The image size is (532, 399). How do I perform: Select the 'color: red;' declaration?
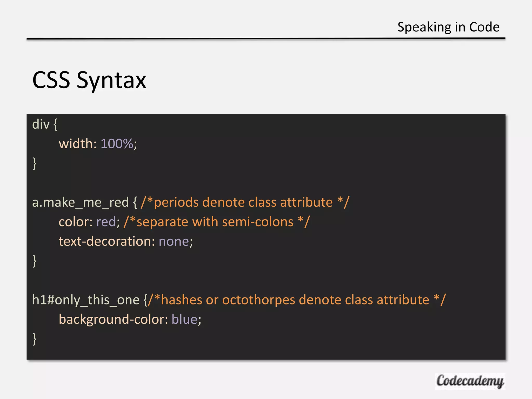[x=89, y=222]
